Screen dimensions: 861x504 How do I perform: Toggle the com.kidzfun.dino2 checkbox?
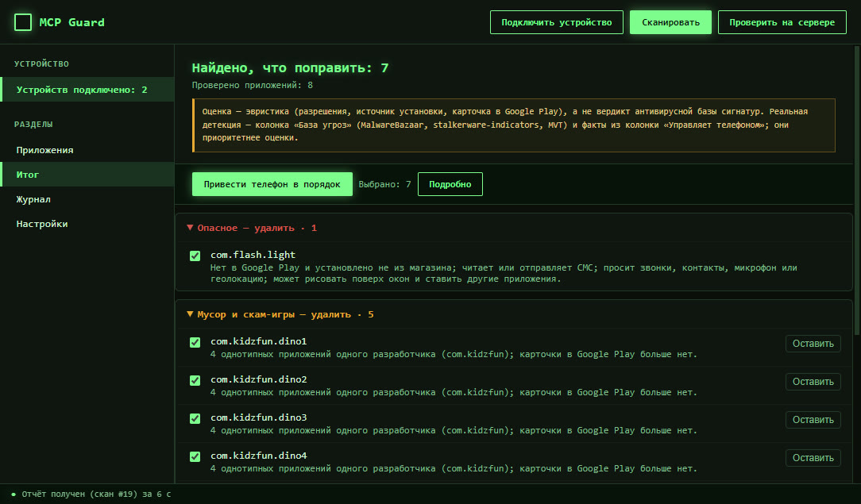click(195, 381)
